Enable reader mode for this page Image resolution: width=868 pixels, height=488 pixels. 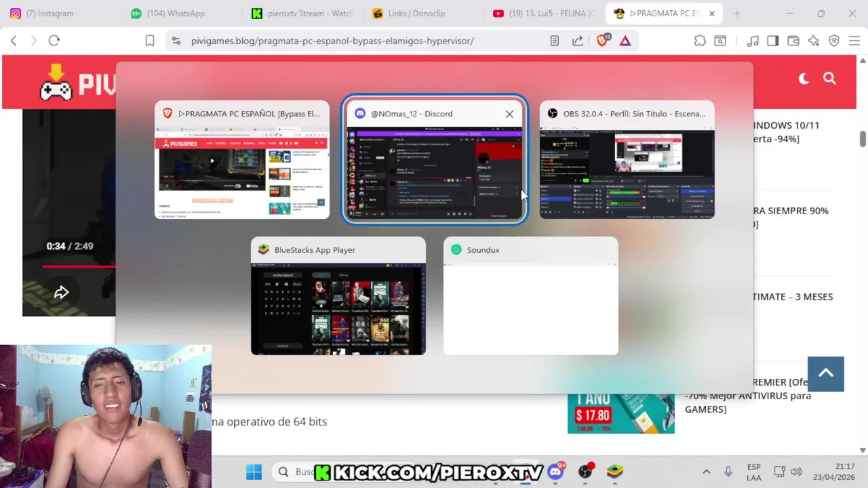(x=555, y=41)
